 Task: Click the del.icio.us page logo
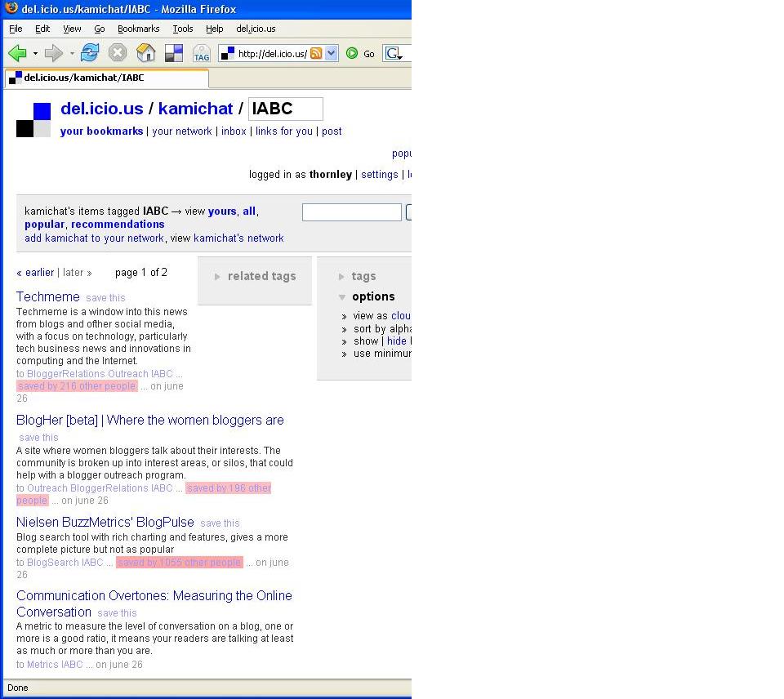click(33, 120)
